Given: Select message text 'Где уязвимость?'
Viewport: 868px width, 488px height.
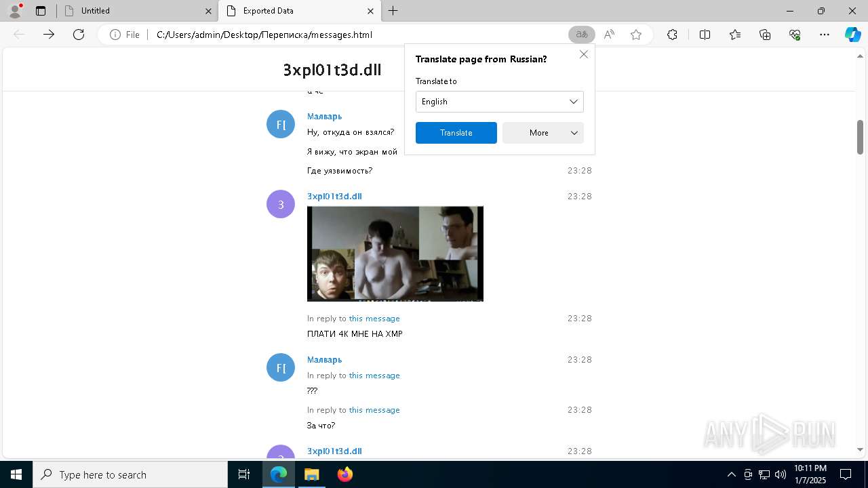Looking at the screenshot, I should tap(340, 171).
